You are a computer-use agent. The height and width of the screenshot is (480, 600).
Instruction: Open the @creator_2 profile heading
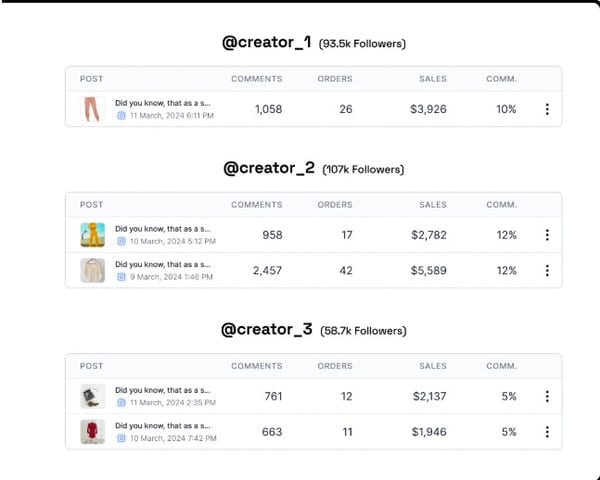point(268,169)
